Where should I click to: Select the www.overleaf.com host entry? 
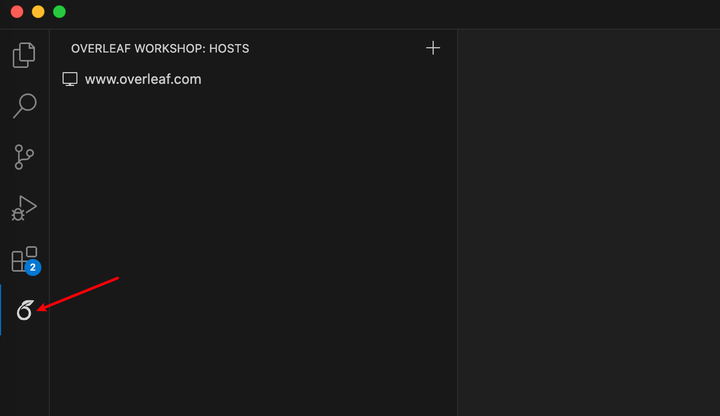(143, 79)
